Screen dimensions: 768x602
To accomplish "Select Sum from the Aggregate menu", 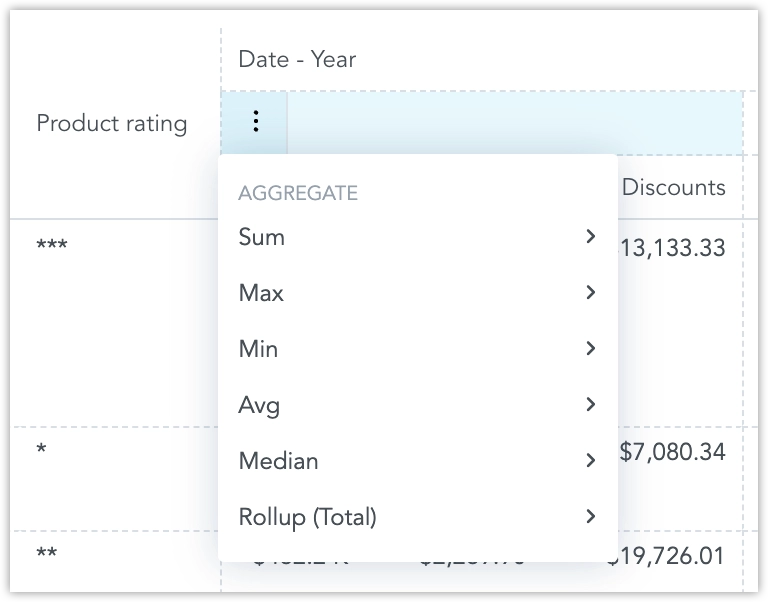I will click(x=262, y=237).
